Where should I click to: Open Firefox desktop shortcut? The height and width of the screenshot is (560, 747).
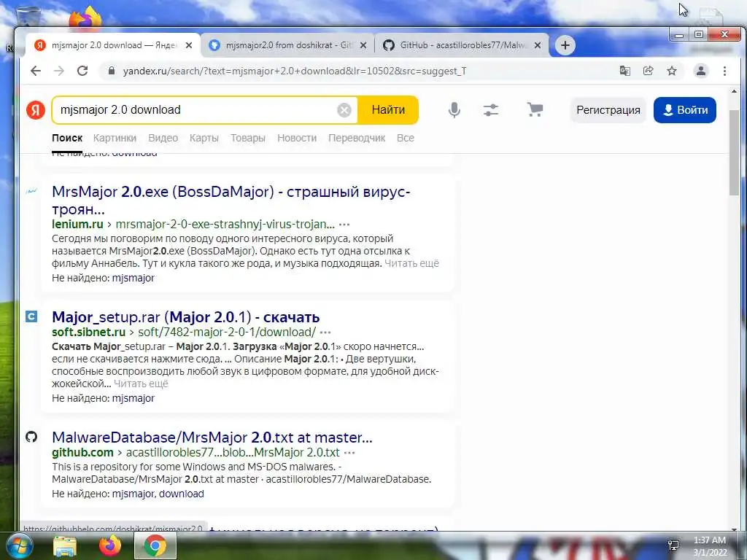[85, 18]
